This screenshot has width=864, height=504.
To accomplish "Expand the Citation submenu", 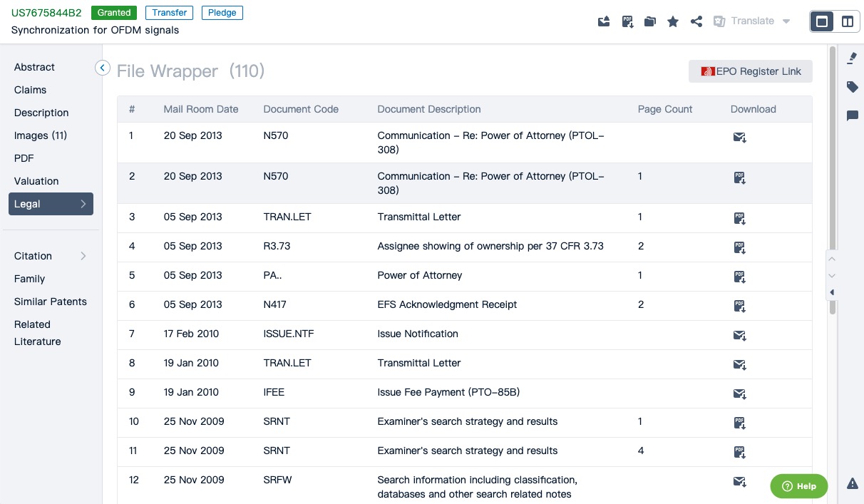I will [83, 256].
